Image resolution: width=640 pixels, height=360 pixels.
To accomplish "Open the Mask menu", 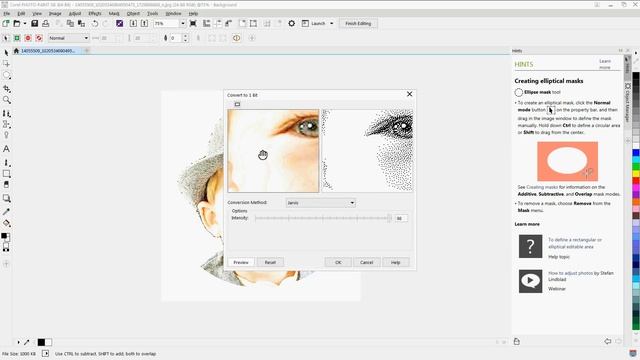I will point(114,13).
